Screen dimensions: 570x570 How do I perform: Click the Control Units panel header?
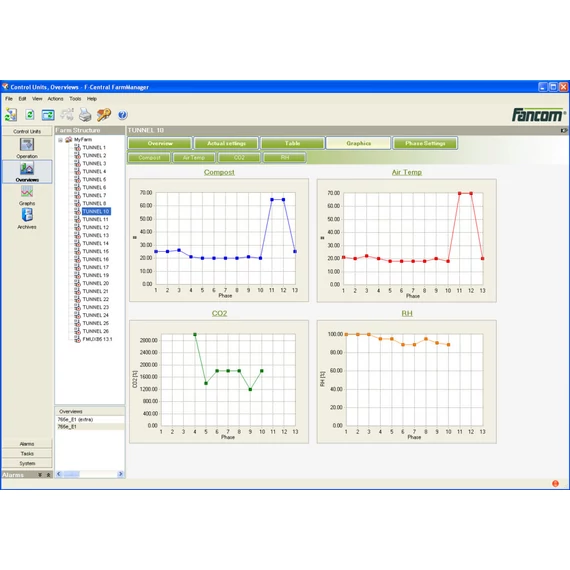click(x=27, y=131)
